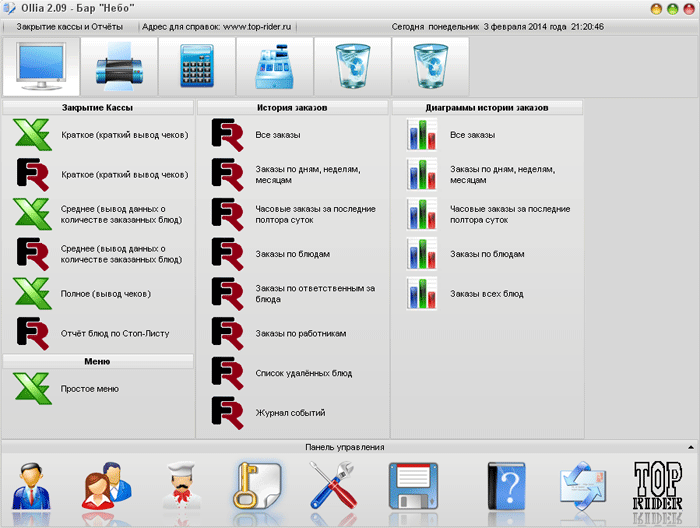The width and height of the screenshot is (700, 528).
Task: Open FR icon for Отчёт блюд по Стоп-Листу
Action: coord(32,333)
